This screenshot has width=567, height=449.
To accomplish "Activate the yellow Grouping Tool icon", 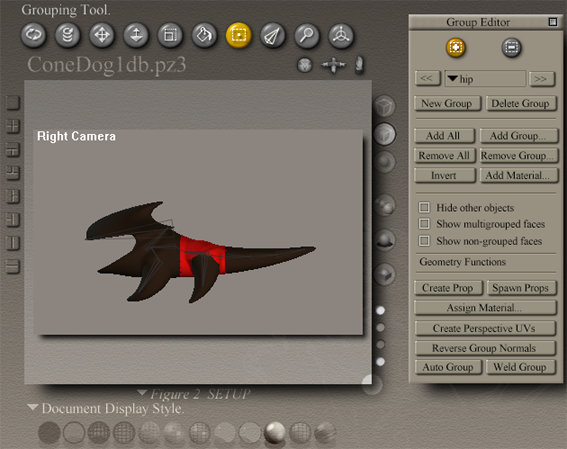I will [x=238, y=35].
